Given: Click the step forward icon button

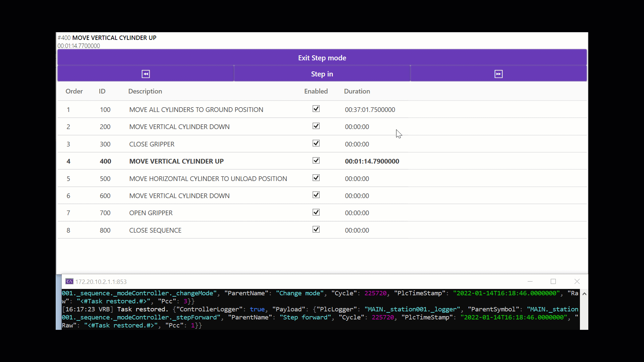Looking at the screenshot, I should pyautogui.click(x=498, y=74).
